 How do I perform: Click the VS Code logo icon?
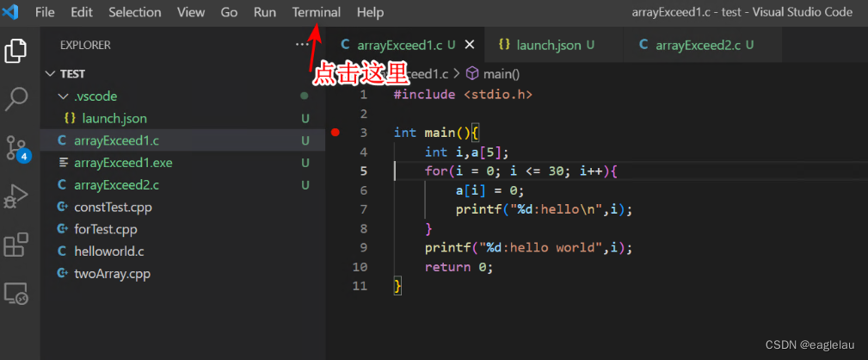tap(10, 12)
